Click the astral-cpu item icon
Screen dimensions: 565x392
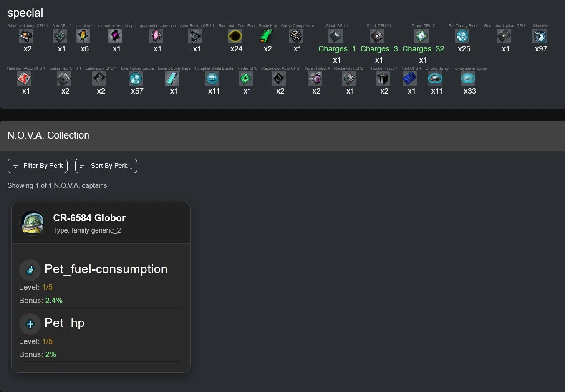pos(83,36)
